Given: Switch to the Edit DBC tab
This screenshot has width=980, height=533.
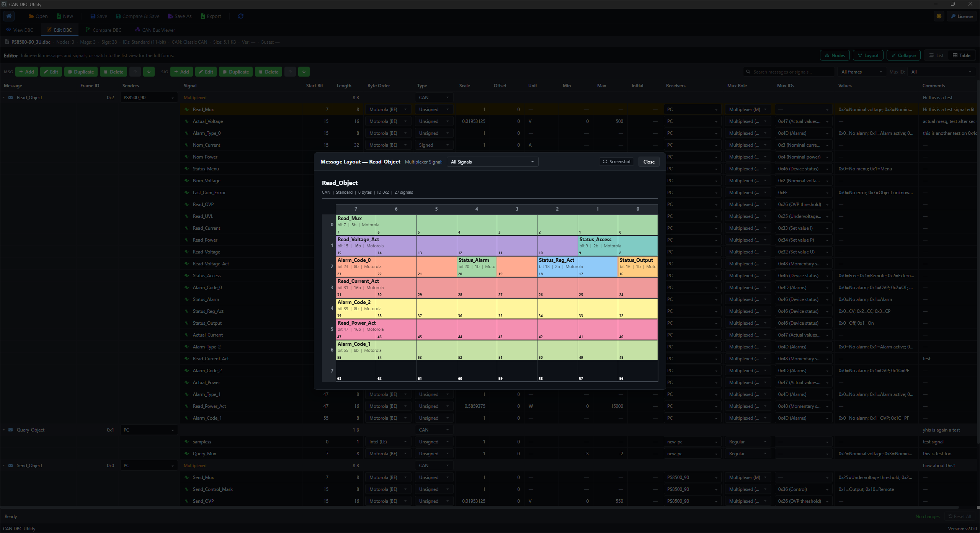Looking at the screenshot, I should (59, 30).
